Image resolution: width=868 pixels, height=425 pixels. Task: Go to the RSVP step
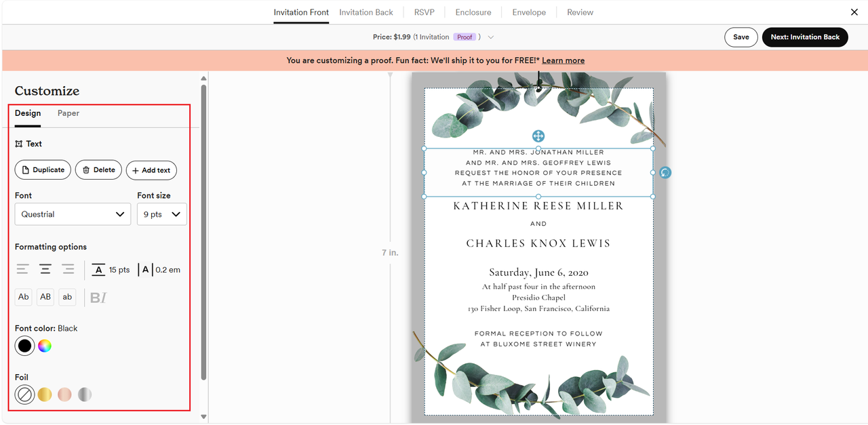click(425, 12)
